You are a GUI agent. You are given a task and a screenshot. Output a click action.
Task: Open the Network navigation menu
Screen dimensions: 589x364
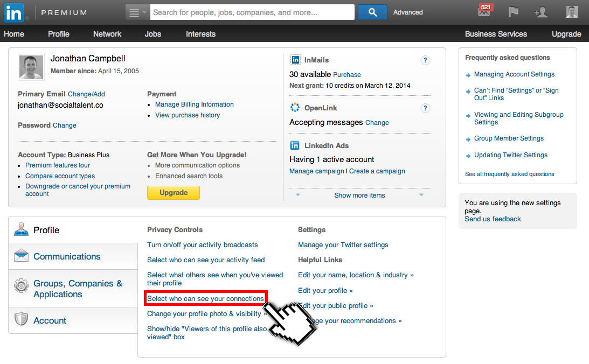coord(107,34)
